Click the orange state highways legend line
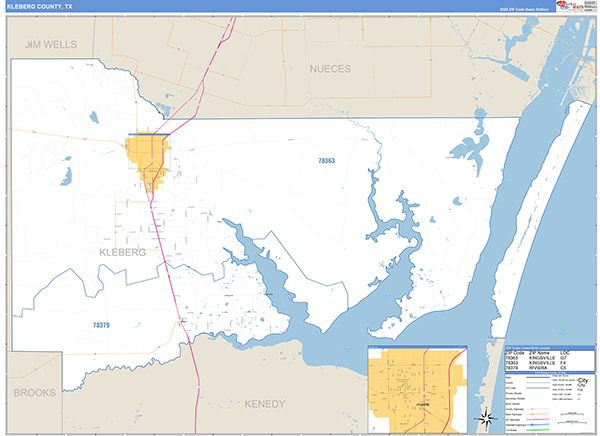The height and width of the screenshot is (436, 600). point(538,414)
